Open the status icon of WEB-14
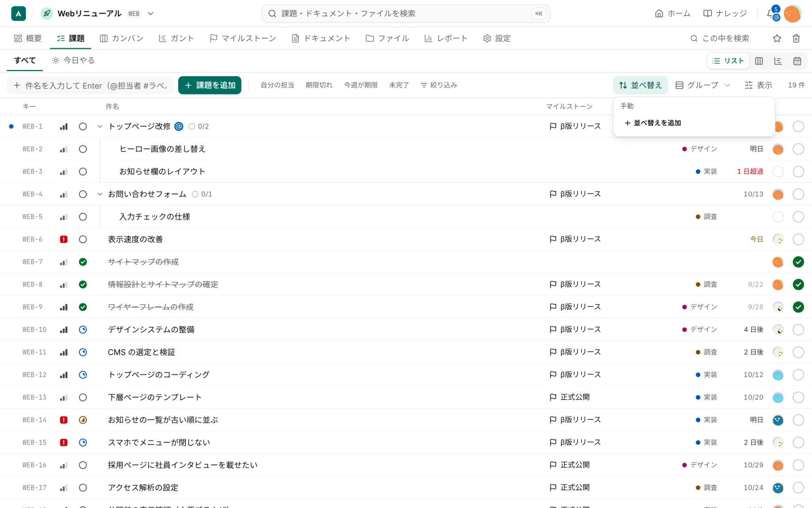The image size is (812, 508). click(x=83, y=420)
